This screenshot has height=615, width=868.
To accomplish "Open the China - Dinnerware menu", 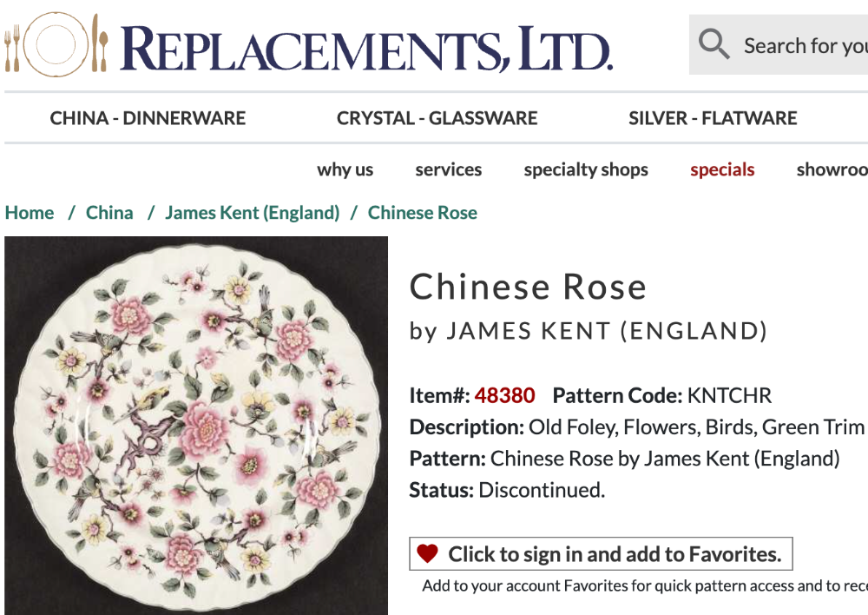I will (148, 118).
